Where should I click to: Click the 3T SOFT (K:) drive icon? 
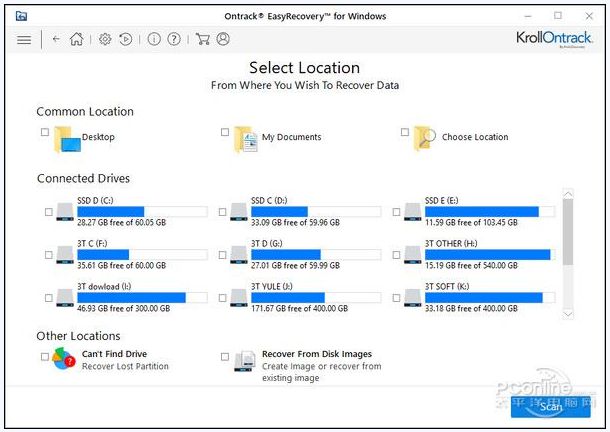tap(413, 298)
